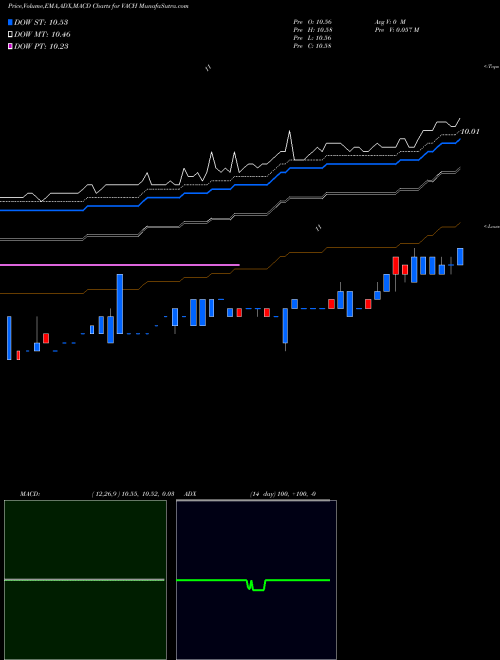Screen dimensions: 500x660
Task: Select the 'DOW PT: 10.23' legend text
Action: (x=41, y=47)
